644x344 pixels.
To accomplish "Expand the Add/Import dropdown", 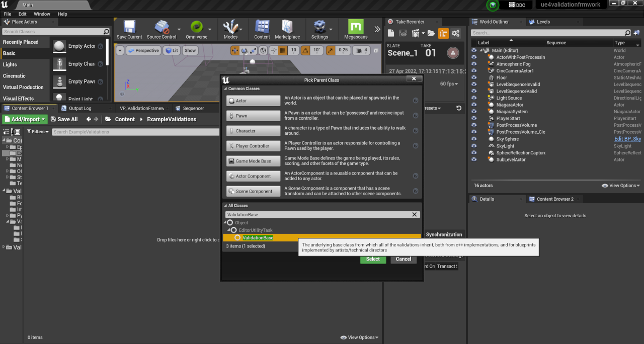I will [25, 119].
